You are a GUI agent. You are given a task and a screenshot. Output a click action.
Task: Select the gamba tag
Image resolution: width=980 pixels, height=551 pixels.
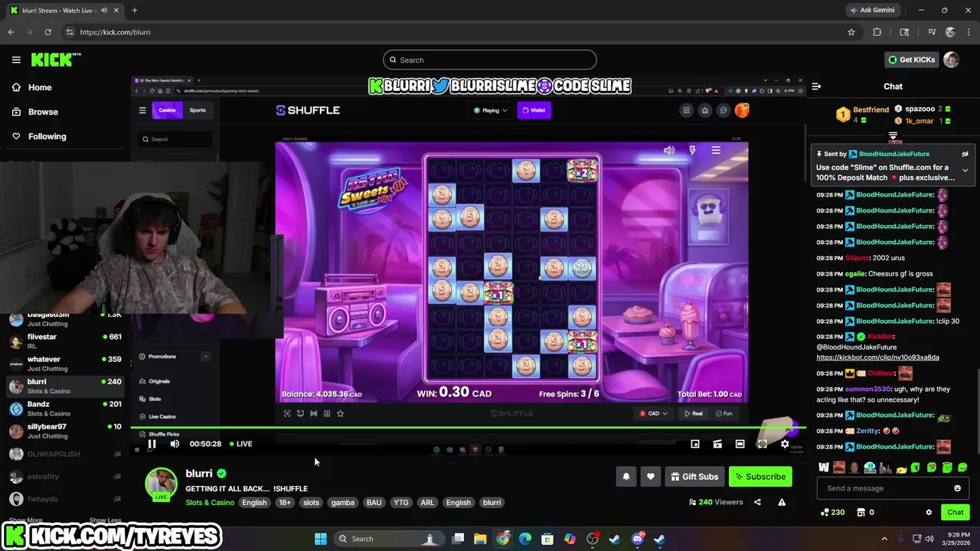point(342,503)
